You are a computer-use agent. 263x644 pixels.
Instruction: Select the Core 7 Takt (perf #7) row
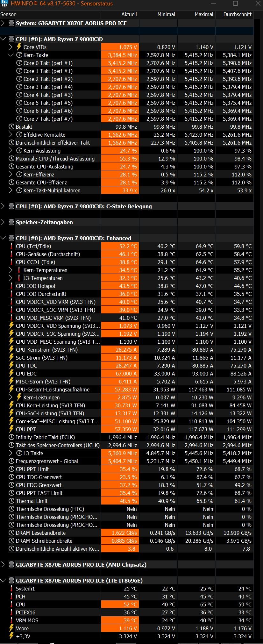pyautogui.click(x=127, y=118)
